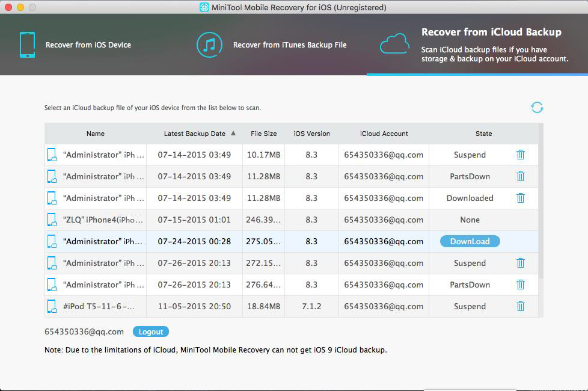Sort by iCloud Account column header
The height and width of the screenshot is (391, 588).
[384, 134]
